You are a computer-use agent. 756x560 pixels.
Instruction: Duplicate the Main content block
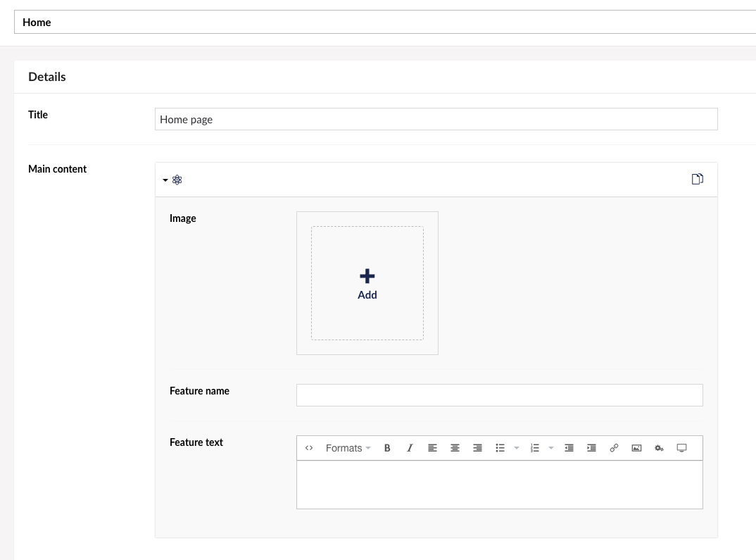pos(697,179)
